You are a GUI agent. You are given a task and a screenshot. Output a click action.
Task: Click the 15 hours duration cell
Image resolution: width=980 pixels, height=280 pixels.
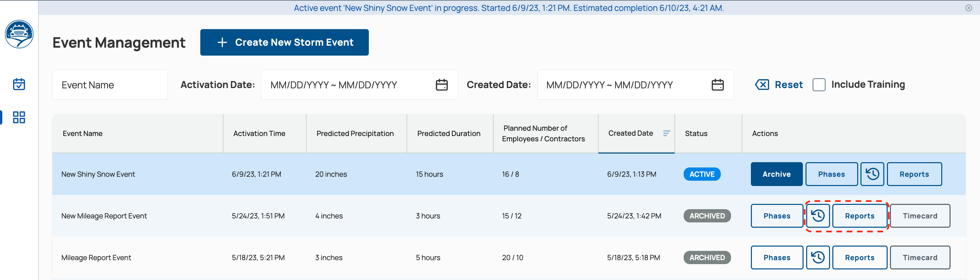click(429, 174)
